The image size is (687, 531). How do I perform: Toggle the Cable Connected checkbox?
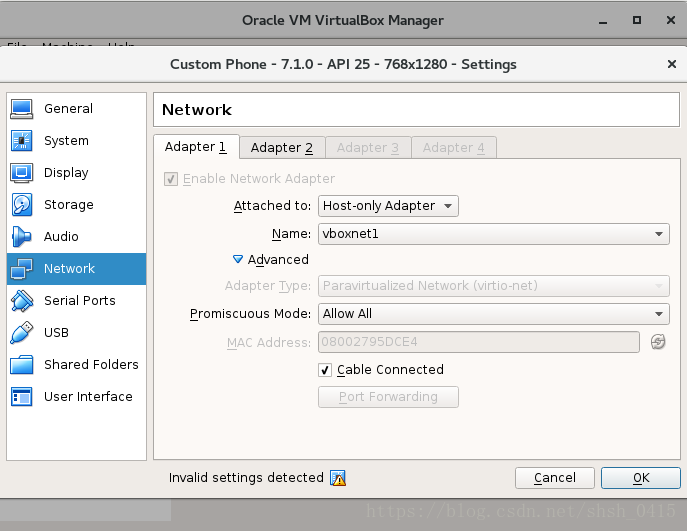pos(325,370)
